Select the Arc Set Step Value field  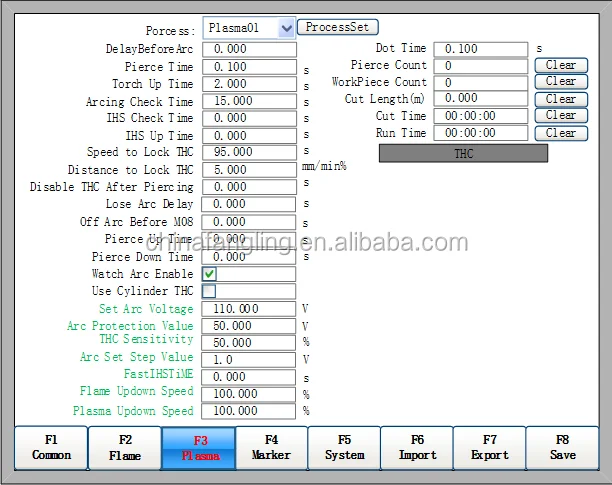249,360
